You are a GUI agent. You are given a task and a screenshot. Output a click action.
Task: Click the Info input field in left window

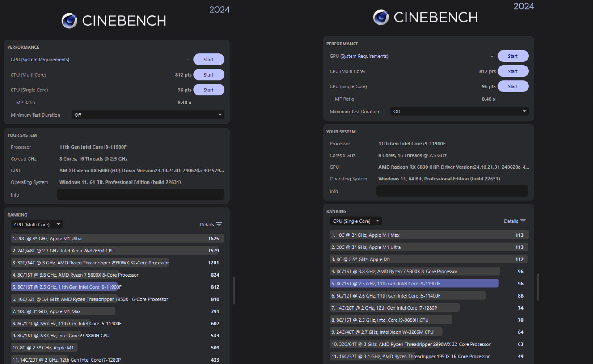[x=141, y=194]
